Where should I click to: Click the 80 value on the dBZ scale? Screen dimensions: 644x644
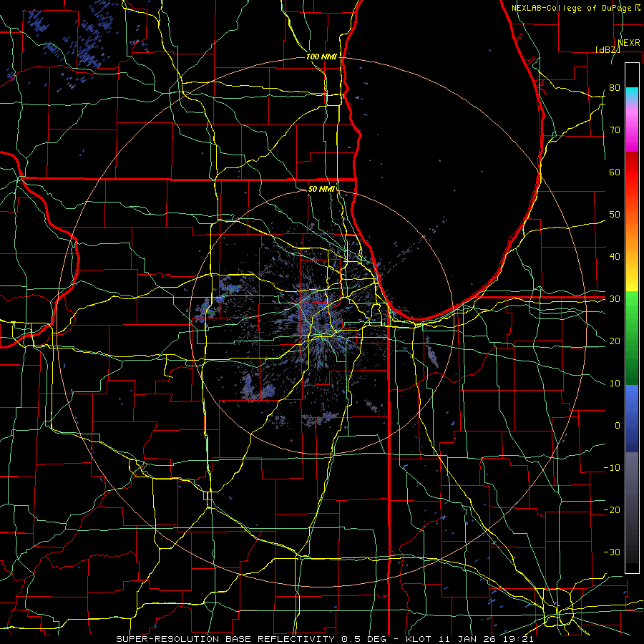[x=615, y=88]
